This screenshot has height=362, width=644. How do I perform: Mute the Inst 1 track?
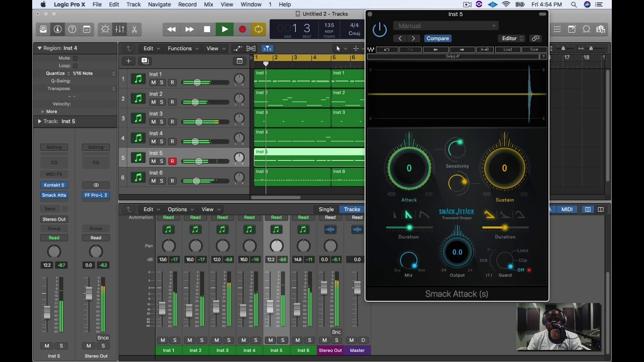[153, 82]
